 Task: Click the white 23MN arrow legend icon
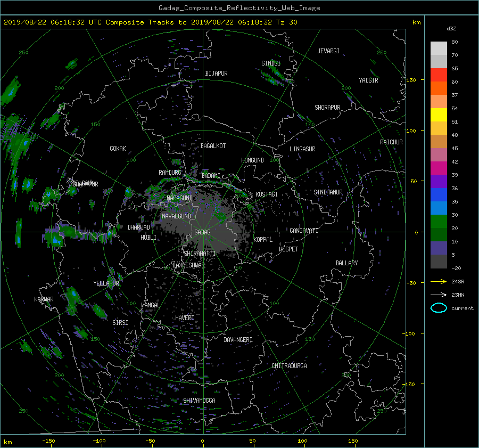[439, 295]
